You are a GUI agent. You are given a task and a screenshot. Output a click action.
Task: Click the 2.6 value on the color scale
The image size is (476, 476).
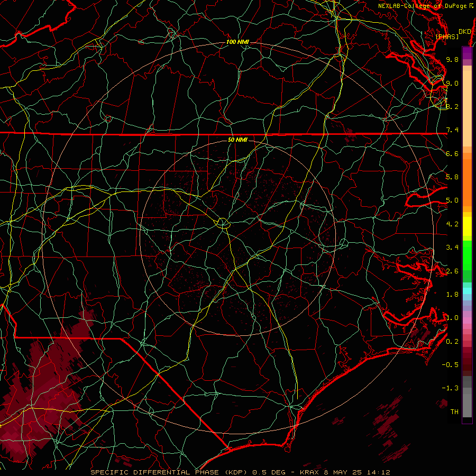pyautogui.click(x=452, y=271)
